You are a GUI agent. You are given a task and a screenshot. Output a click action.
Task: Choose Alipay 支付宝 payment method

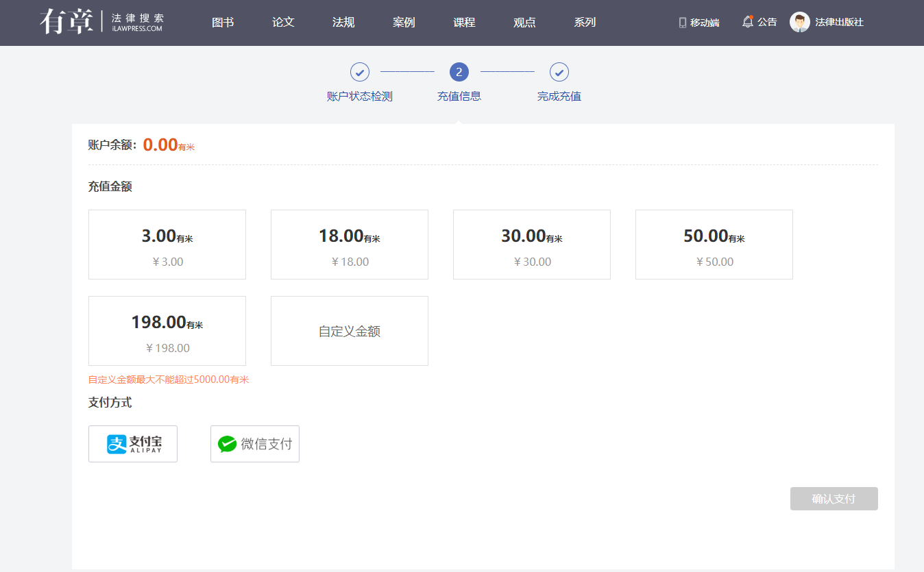click(x=133, y=444)
